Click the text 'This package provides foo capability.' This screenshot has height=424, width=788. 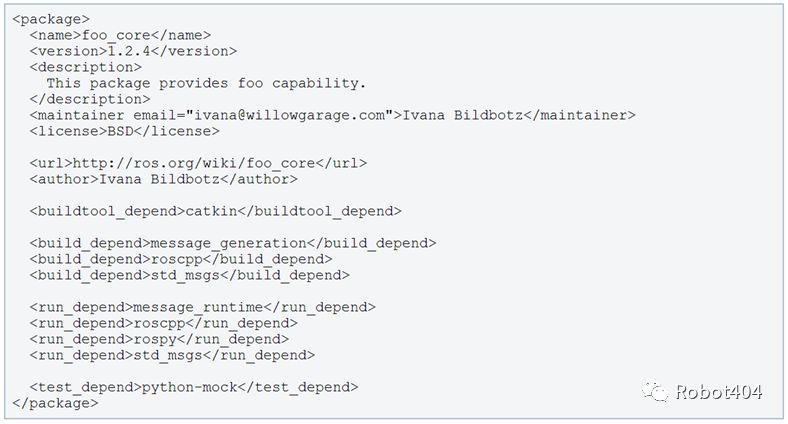(206, 83)
